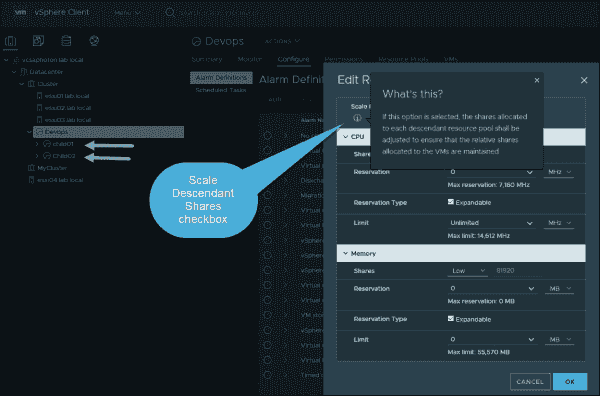
Task: Collapse the Memory section in the dialog
Action: pos(346,253)
